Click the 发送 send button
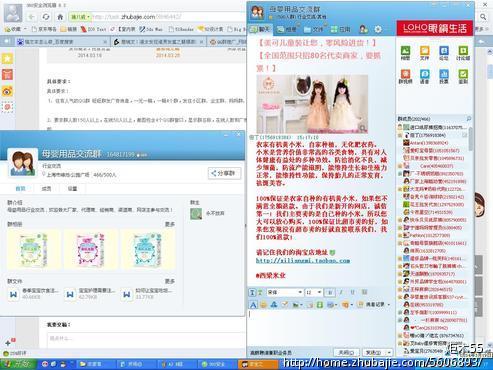 pos(373,352)
